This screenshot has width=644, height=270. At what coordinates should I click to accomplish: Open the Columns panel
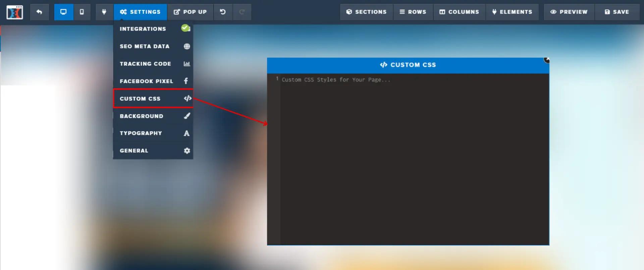459,12
